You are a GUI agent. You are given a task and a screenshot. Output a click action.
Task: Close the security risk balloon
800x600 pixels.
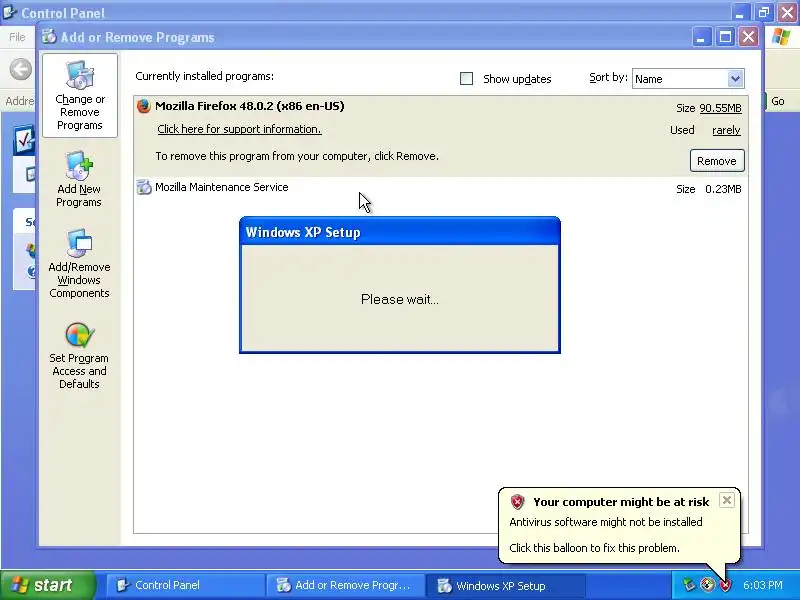(x=727, y=500)
